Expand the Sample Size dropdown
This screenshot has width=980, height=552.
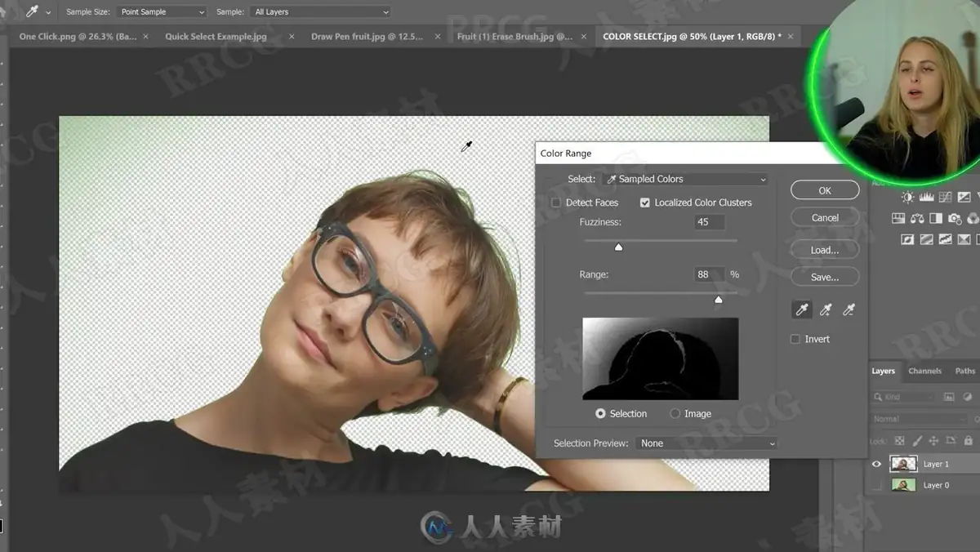pyautogui.click(x=162, y=12)
